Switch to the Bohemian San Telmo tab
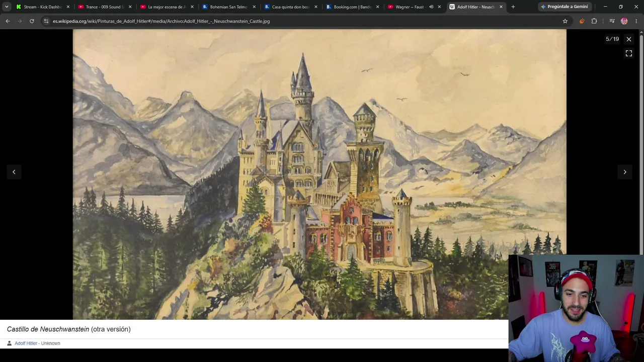 [x=228, y=7]
